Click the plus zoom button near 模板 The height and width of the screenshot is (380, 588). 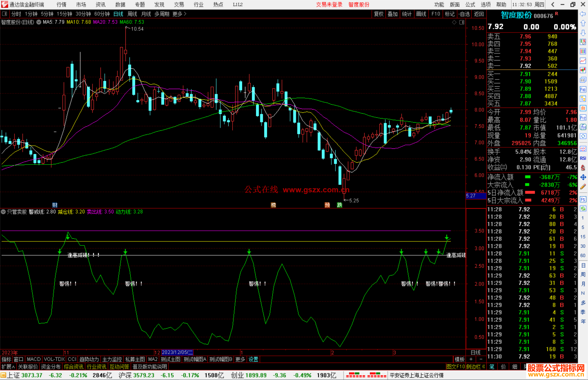[x=471, y=359]
